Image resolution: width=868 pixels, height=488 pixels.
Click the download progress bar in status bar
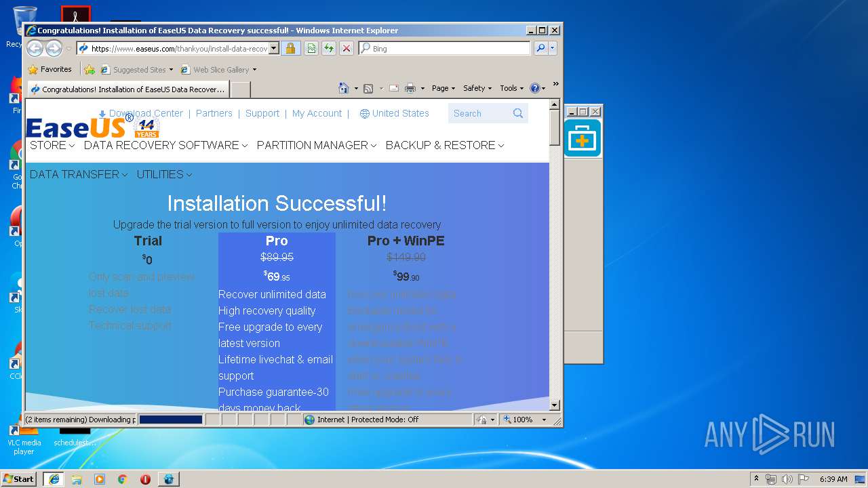click(171, 420)
